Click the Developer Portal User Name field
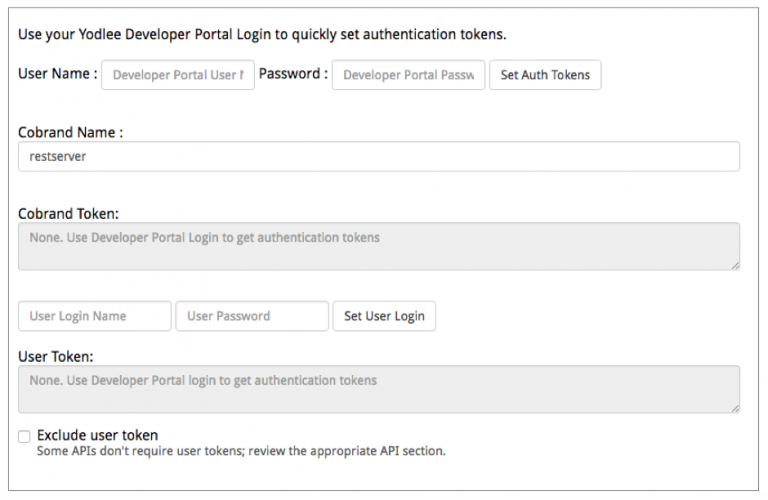 point(177,75)
